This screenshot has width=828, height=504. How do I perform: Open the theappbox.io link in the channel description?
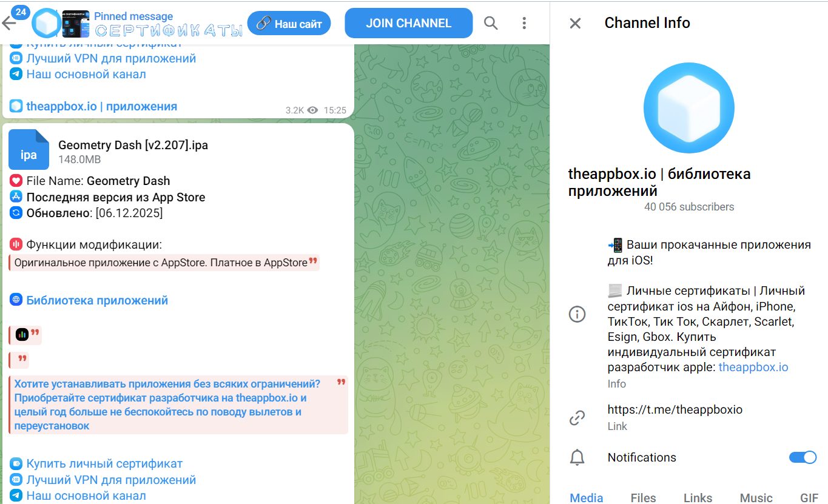(753, 367)
